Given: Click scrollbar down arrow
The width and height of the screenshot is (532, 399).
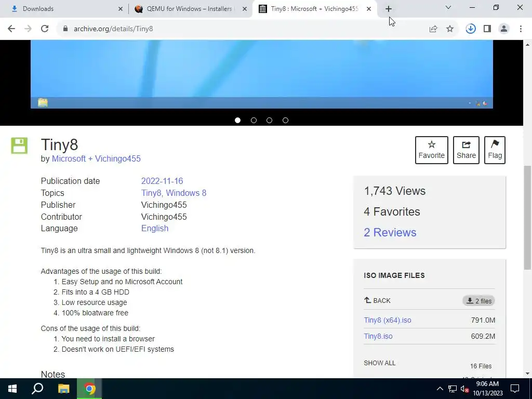Looking at the screenshot, I should [528, 374].
